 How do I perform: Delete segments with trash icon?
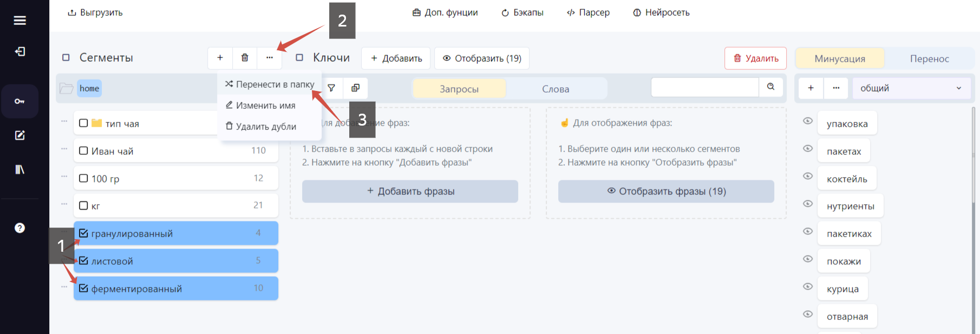245,58
